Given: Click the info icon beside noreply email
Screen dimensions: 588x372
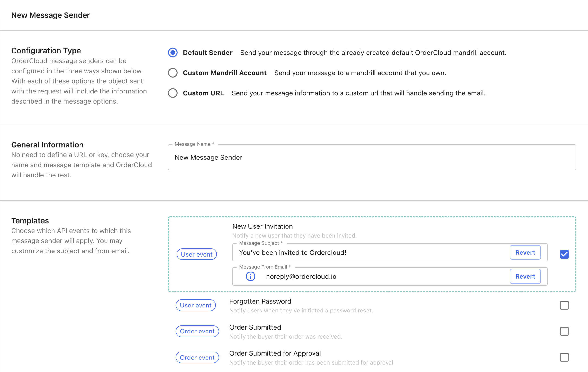Looking at the screenshot, I should tap(250, 276).
